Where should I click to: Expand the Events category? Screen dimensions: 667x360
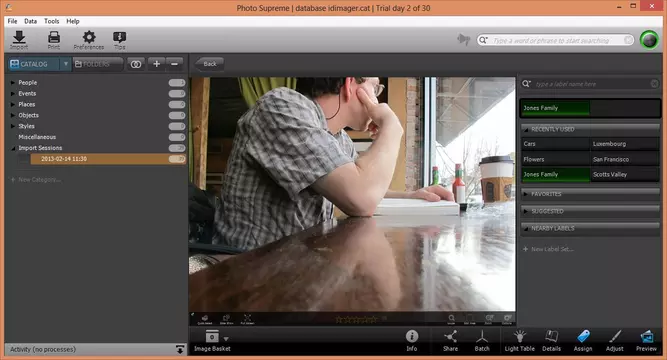click(13, 94)
